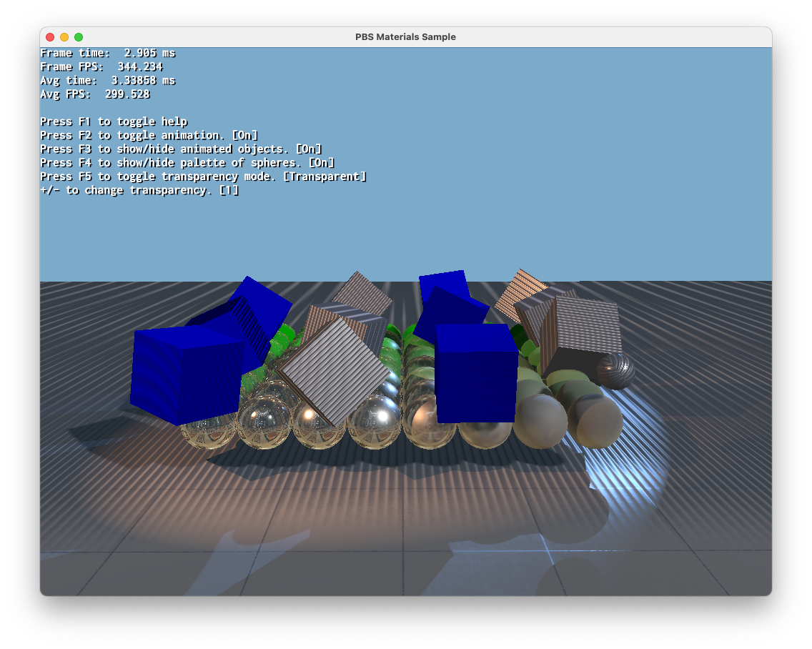The width and height of the screenshot is (812, 649).
Task: Click the 'PBS Materials Sample' title text
Action: point(405,36)
